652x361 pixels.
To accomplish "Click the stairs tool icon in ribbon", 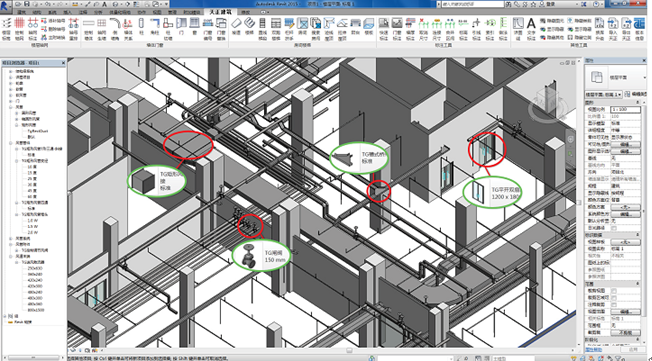I will [249, 22].
